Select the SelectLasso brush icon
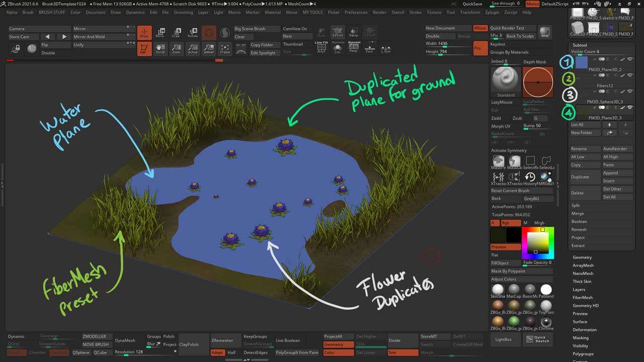Screen dimensions: 644x362 [546, 161]
